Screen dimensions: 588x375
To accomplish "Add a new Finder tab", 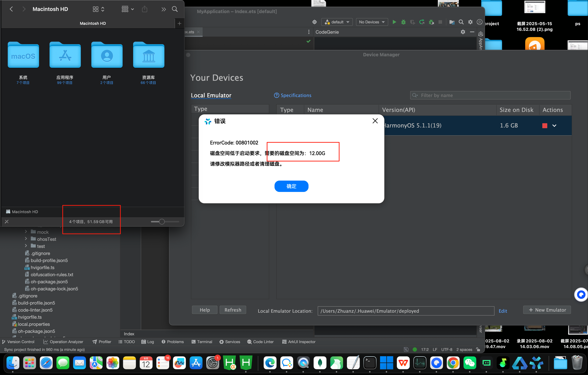I will coord(179,23).
